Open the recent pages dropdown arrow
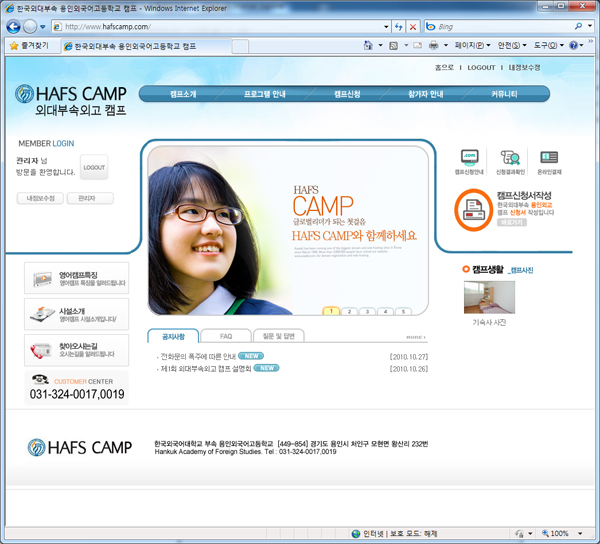 point(42,27)
